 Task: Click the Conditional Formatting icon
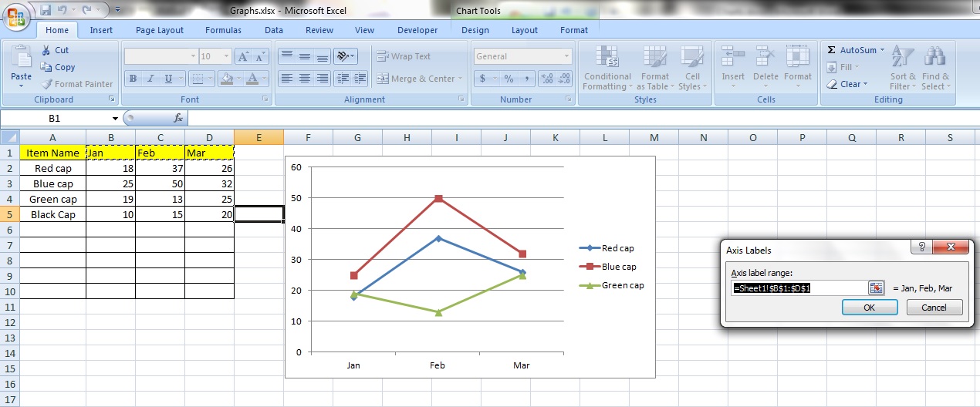tap(607, 58)
